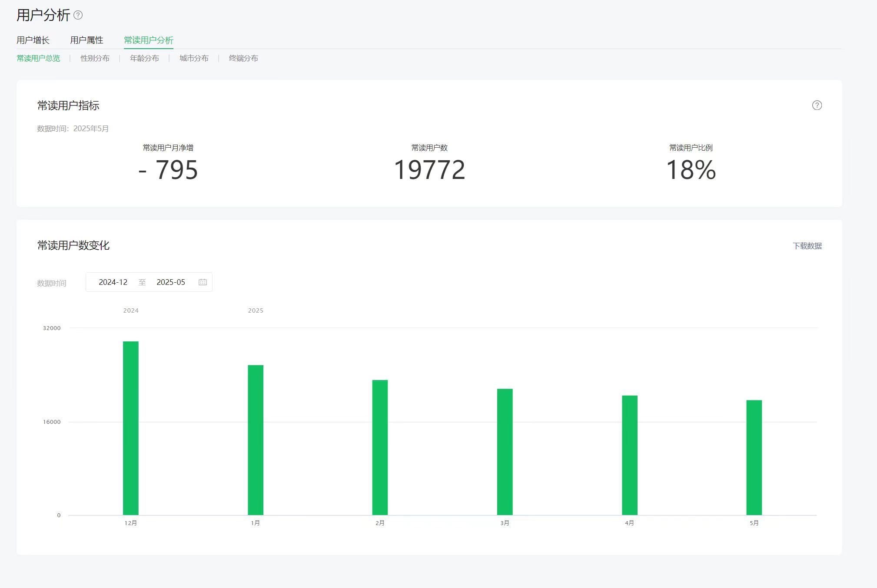Screen dimensions: 877x588
Task: Click end date 2025-05 field
Action: (171, 282)
